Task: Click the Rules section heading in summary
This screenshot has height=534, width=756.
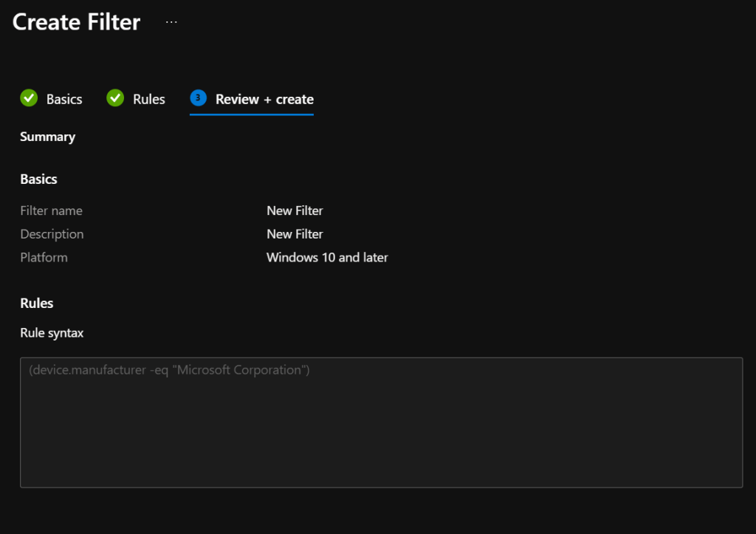Action: point(37,304)
